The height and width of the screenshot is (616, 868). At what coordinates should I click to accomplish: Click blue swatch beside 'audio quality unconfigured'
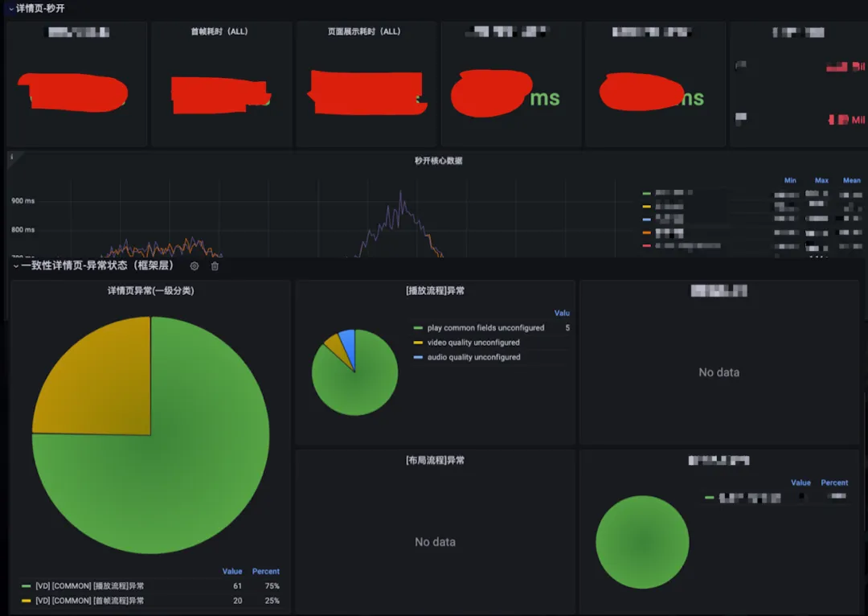[x=418, y=357]
